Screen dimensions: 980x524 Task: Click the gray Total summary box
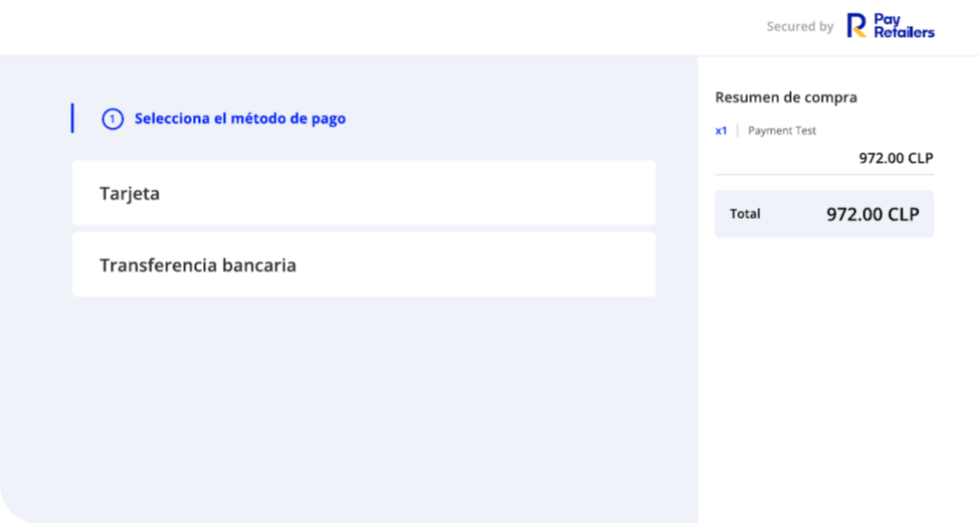(825, 214)
